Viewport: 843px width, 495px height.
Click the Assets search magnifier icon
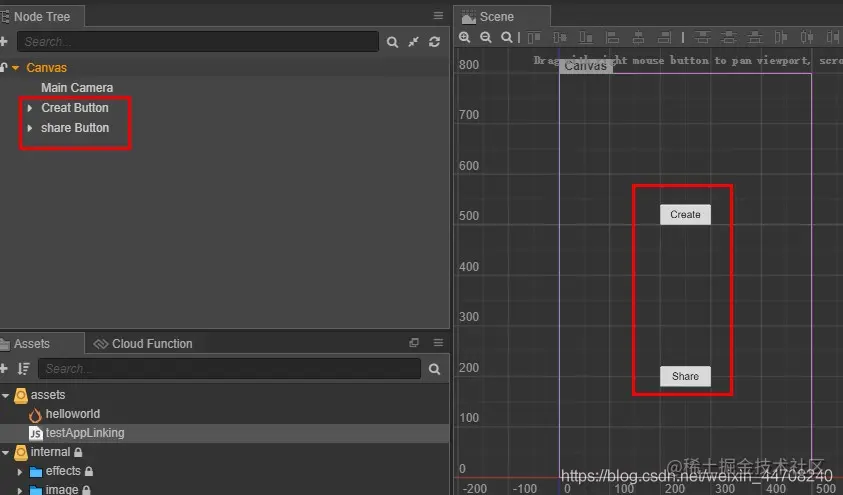tap(434, 369)
